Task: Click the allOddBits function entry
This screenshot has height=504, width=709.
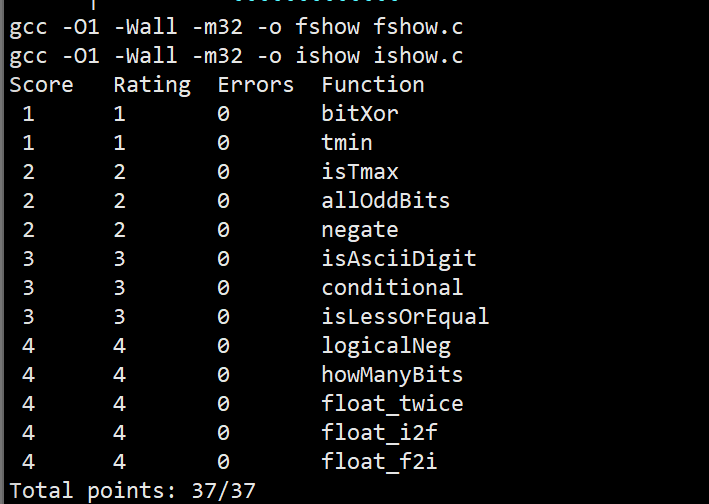Action: click(x=386, y=201)
